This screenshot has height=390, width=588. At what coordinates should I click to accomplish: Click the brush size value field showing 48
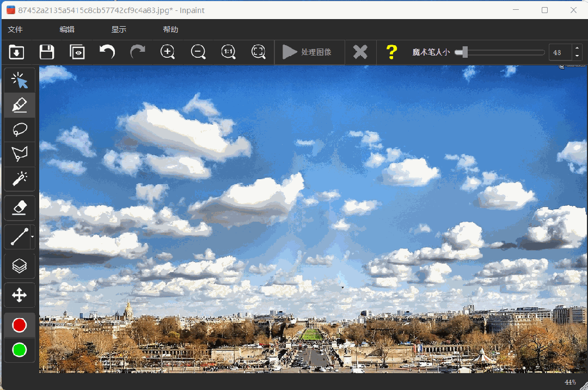[560, 52]
